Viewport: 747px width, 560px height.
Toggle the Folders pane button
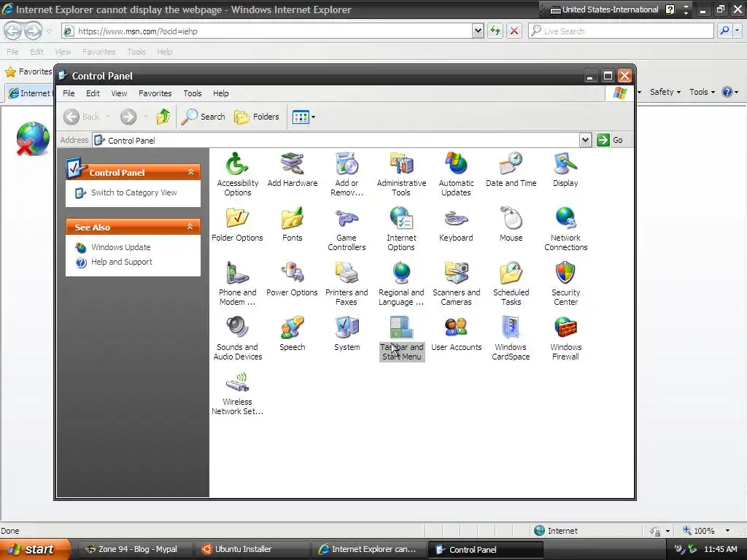(257, 116)
